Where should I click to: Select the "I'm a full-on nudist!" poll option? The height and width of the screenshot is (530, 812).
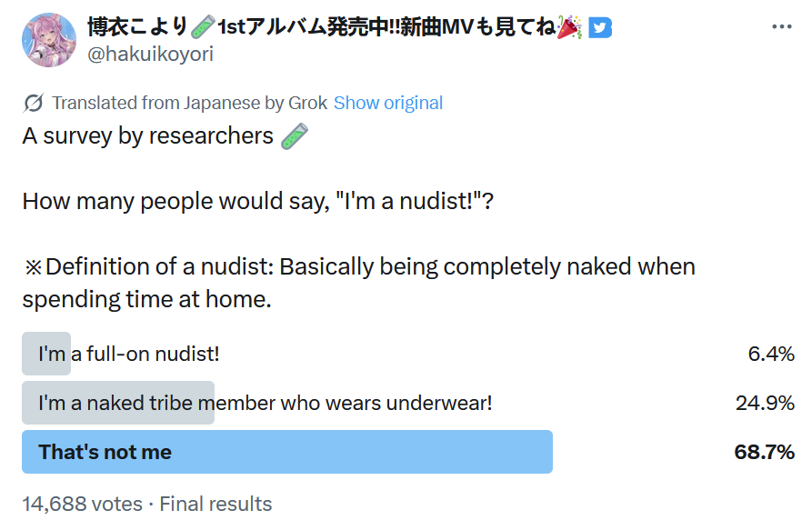click(129, 354)
